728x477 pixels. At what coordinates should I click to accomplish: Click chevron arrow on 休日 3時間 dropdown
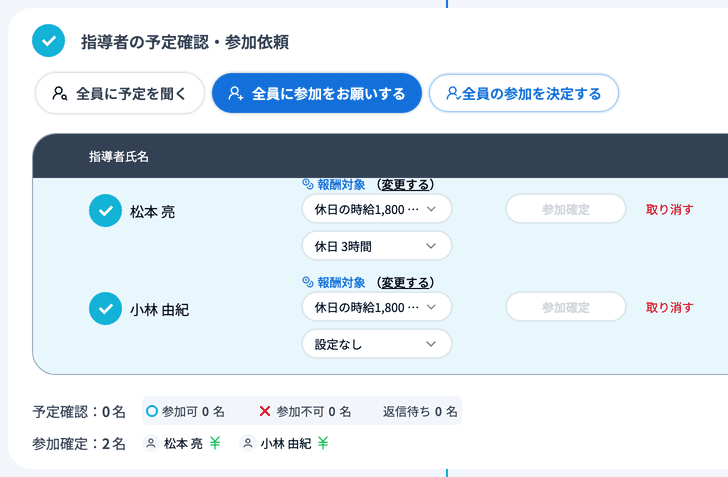click(x=431, y=246)
